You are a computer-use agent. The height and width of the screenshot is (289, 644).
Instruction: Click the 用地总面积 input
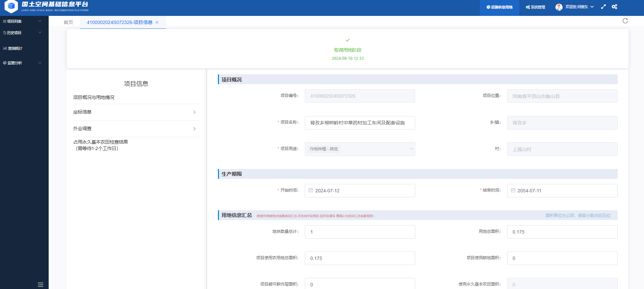562,232
